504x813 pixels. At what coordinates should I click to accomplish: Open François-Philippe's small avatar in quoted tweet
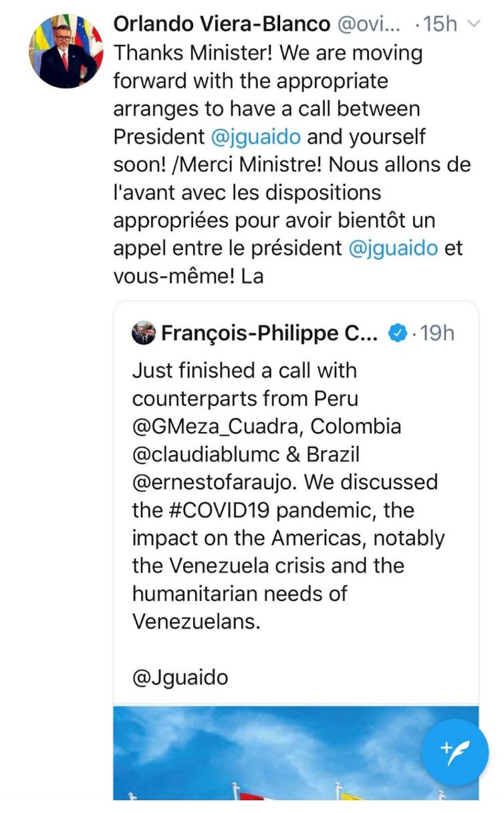coord(144,333)
